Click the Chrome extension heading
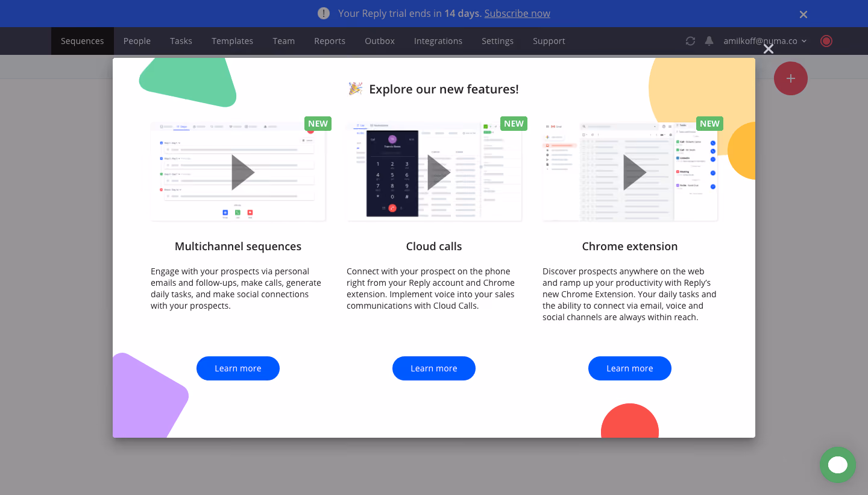This screenshot has width=868, height=495. click(630, 246)
